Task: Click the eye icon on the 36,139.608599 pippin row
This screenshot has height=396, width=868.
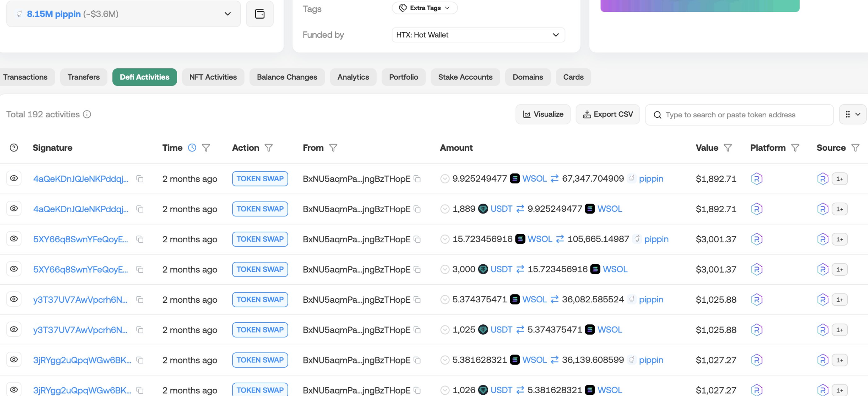Action: (x=14, y=360)
